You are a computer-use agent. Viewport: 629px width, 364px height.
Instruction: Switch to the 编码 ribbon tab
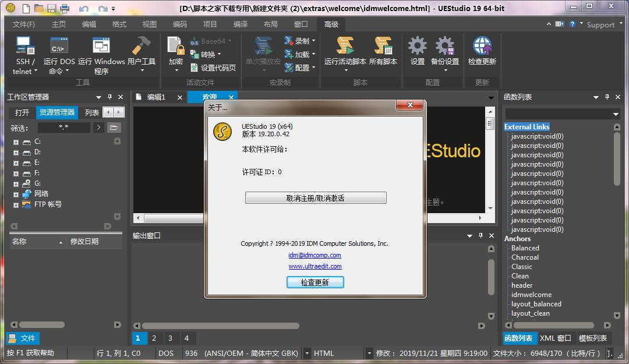pyautogui.click(x=180, y=24)
